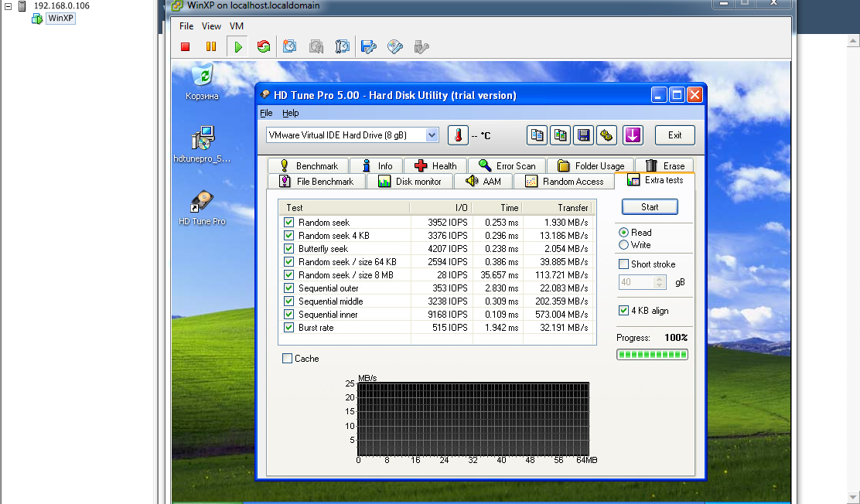Open the File Benchmark tab
Screen dimensions: 860x504
pos(316,181)
